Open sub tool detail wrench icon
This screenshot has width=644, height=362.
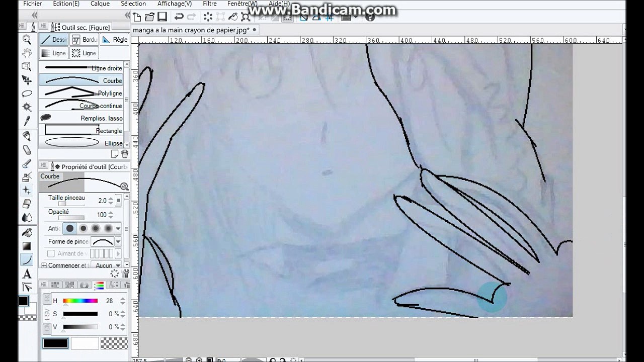[x=125, y=275]
